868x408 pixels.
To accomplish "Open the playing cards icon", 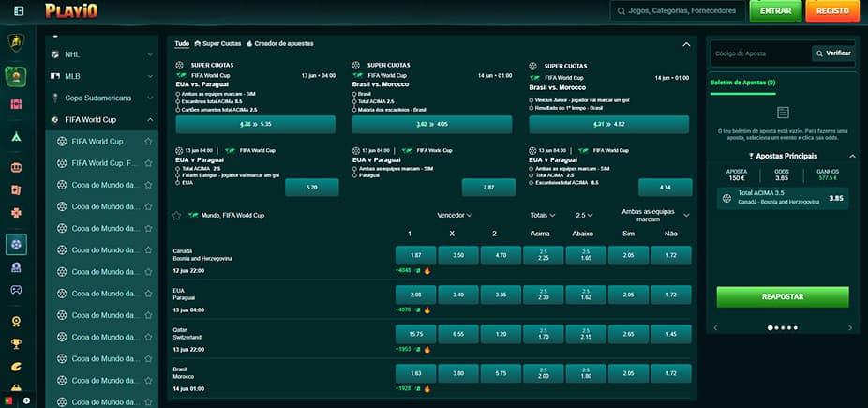I will (x=16, y=189).
